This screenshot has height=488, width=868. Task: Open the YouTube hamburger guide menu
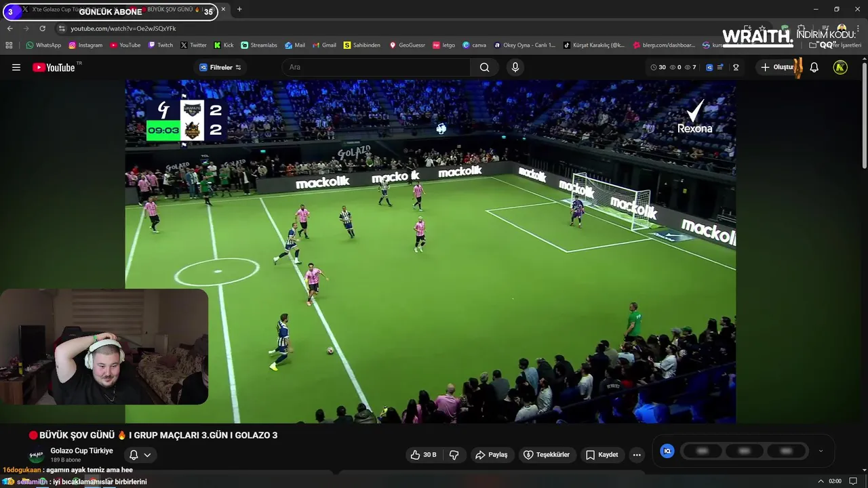coord(16,67)
